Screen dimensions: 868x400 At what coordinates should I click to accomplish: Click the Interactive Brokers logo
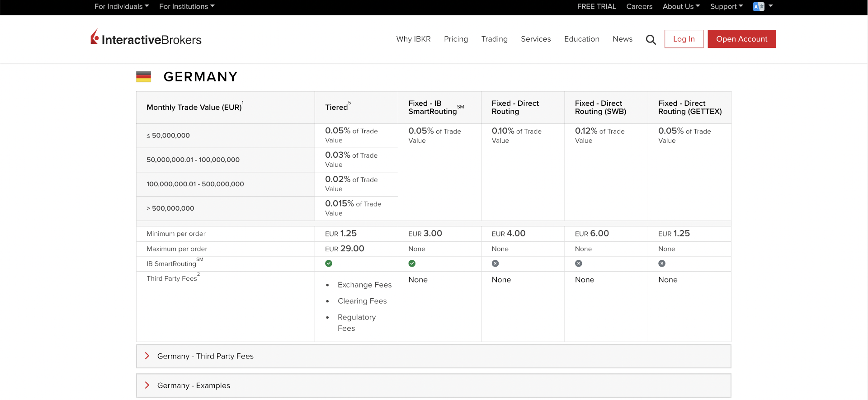click(x=146, y=39)
